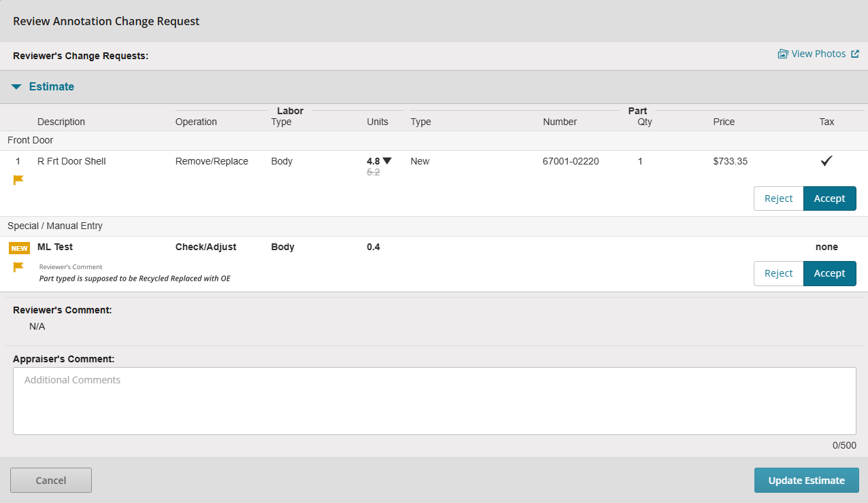Click the strikethrough 5.2 original units value
Viewport: 868px width, 503px height.
(374, 172)
